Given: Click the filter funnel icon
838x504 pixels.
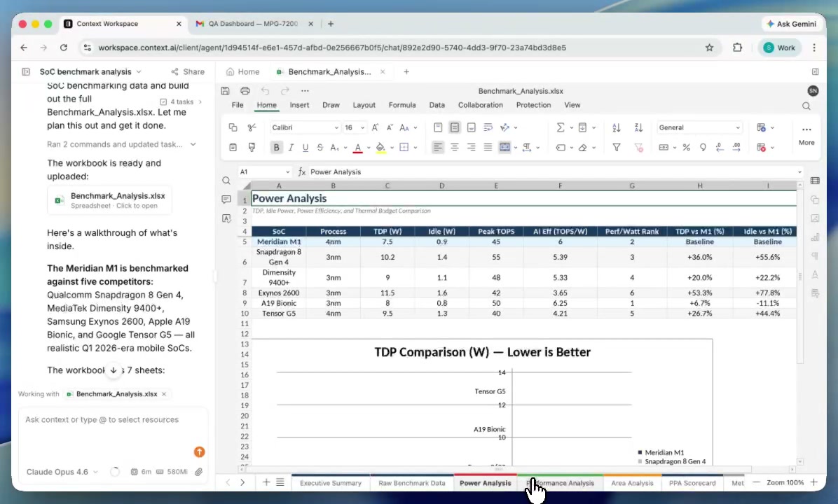Looking at the screenshot, I should [616, 148].
